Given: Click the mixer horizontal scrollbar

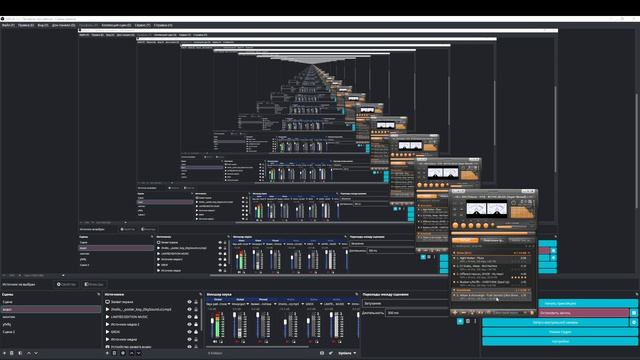Looking at the screenshot, I should [258, 347].
